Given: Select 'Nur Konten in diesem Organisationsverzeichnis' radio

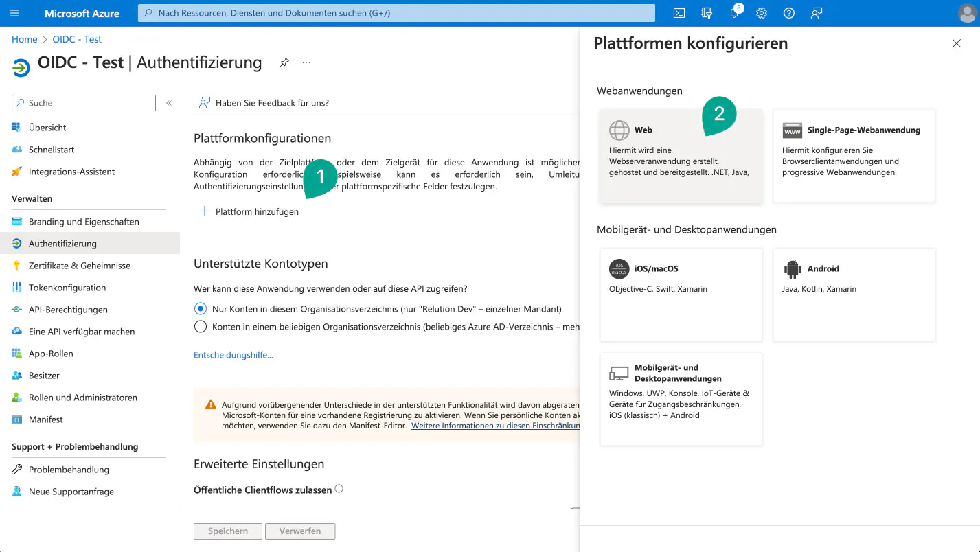Looking at the screenshot, I should (201, 309).
